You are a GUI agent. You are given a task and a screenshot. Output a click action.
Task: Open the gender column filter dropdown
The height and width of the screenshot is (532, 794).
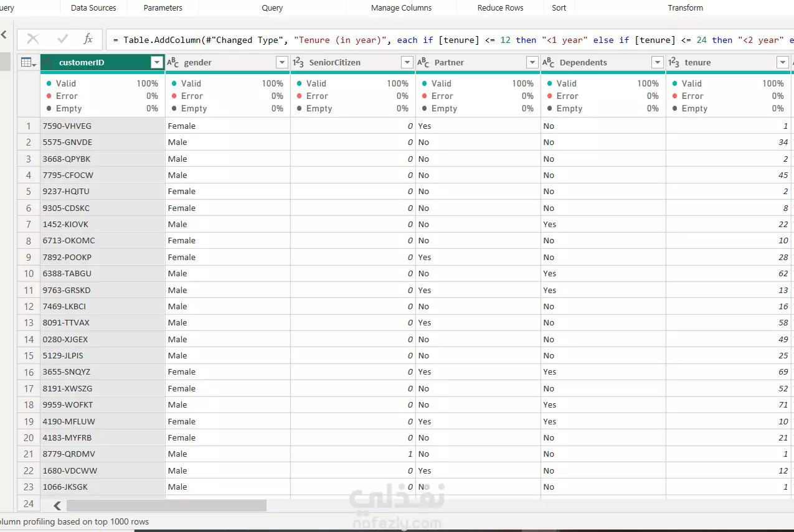(x=282, y=62)
